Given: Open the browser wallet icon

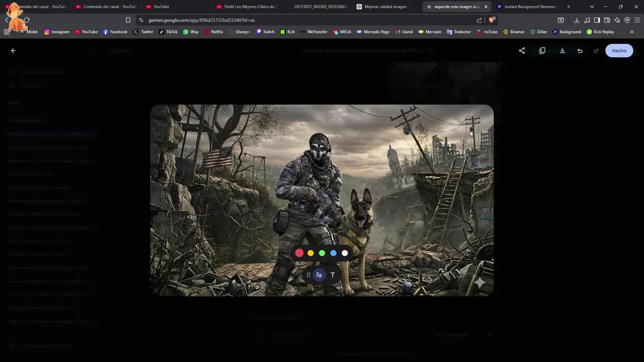Looking at the screenshot, I should point(607,20).
